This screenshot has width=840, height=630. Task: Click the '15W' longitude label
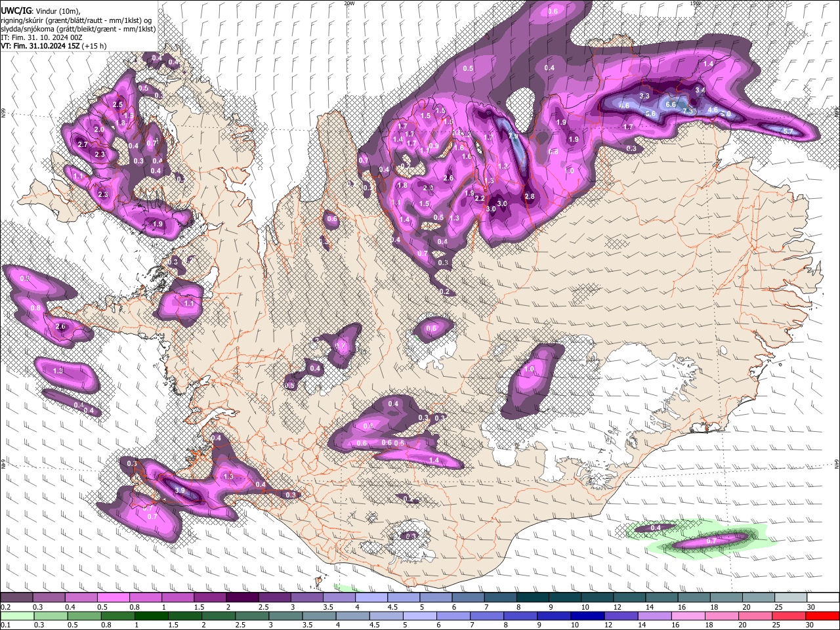[696, 3]
